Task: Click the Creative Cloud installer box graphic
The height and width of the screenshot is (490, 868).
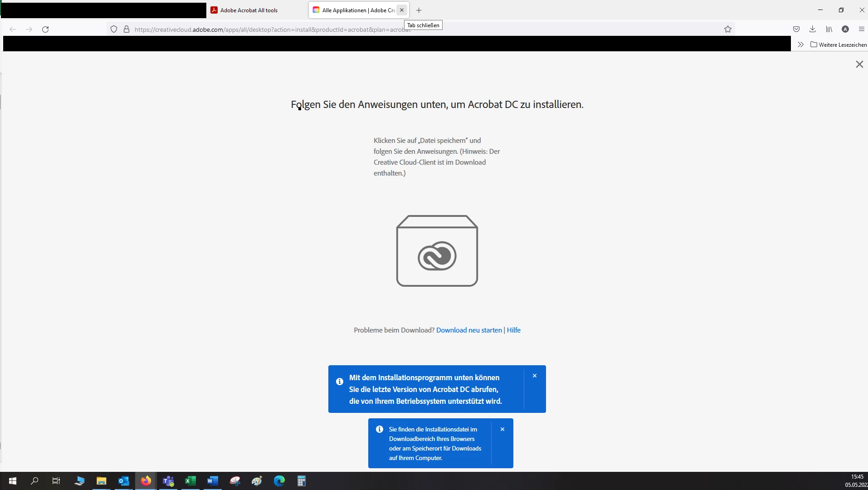Action: [437, 251]
